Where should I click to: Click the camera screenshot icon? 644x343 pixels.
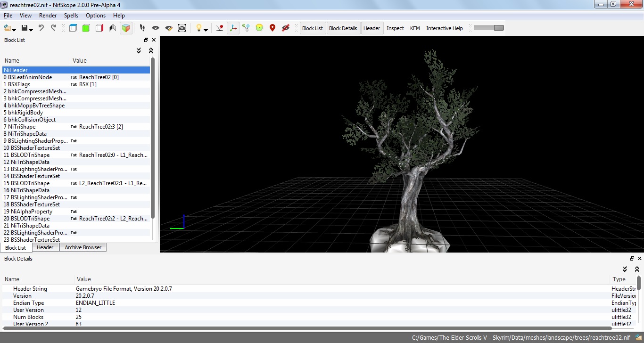pyautogui.click(x=182, y=28)
